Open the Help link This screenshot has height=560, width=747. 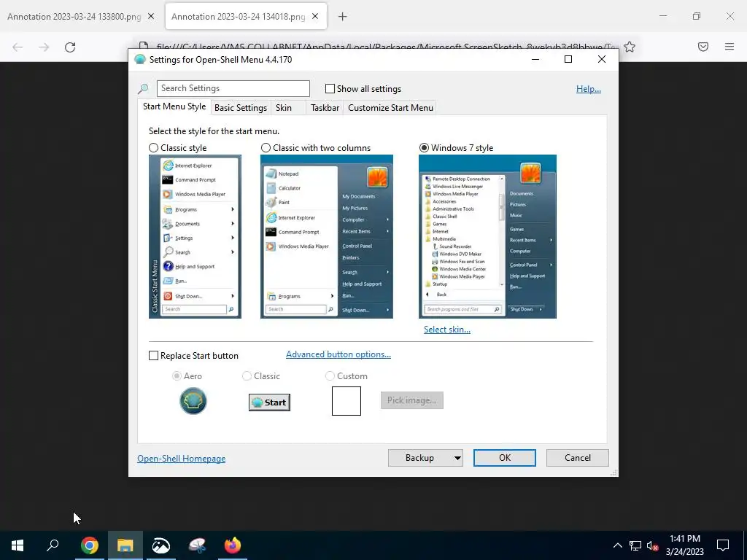click(589, 89)
